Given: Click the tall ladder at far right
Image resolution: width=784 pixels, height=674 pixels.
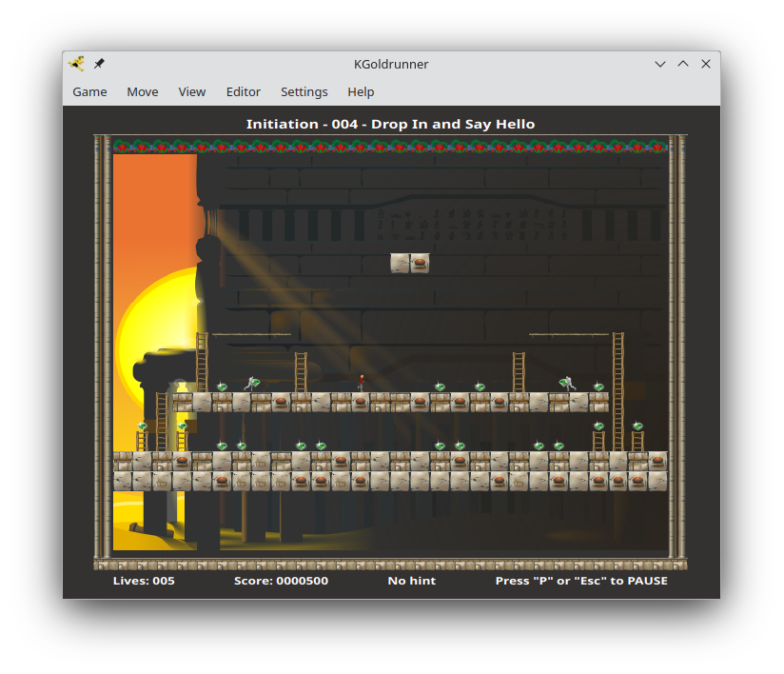Looking at the screenshot, I should click(x=617, y=390).
